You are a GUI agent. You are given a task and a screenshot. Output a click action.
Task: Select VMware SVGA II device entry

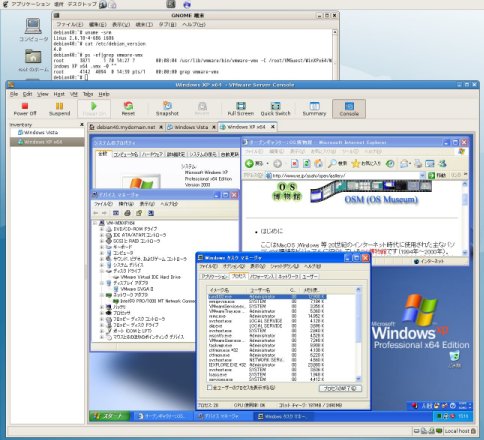[137, 289]
